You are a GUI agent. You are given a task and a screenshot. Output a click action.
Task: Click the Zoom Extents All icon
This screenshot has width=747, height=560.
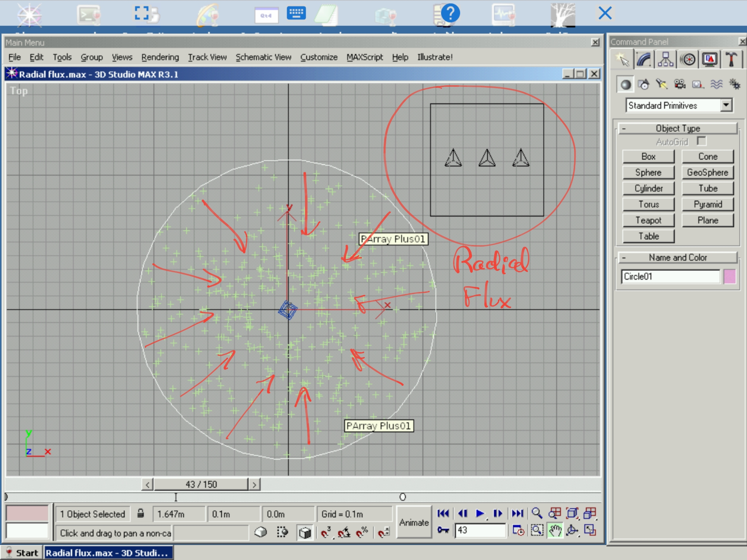coord(590,513)
